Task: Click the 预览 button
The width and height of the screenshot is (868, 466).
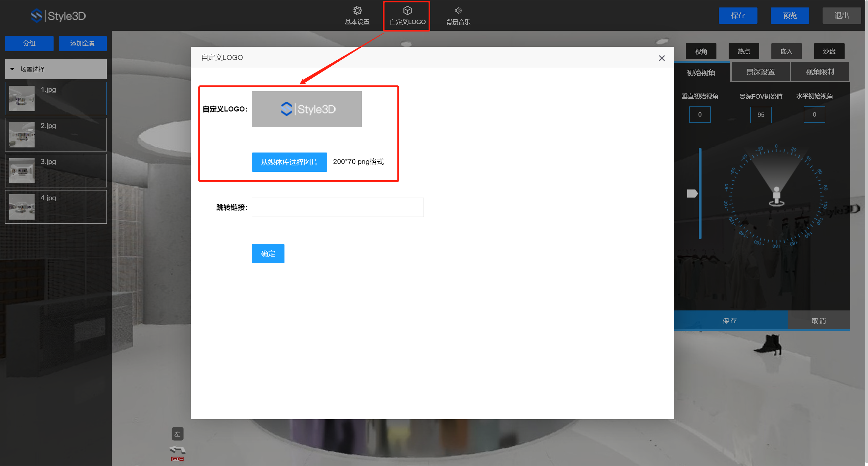Action: (x=790, y=16)
